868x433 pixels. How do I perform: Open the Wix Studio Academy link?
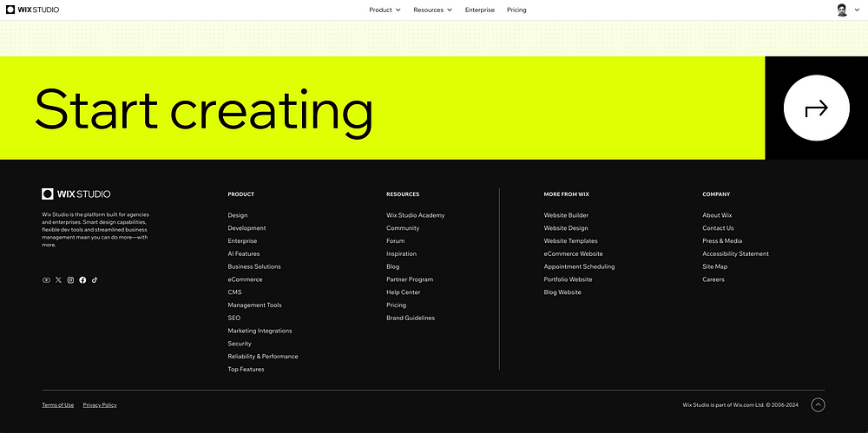[415, 215]
